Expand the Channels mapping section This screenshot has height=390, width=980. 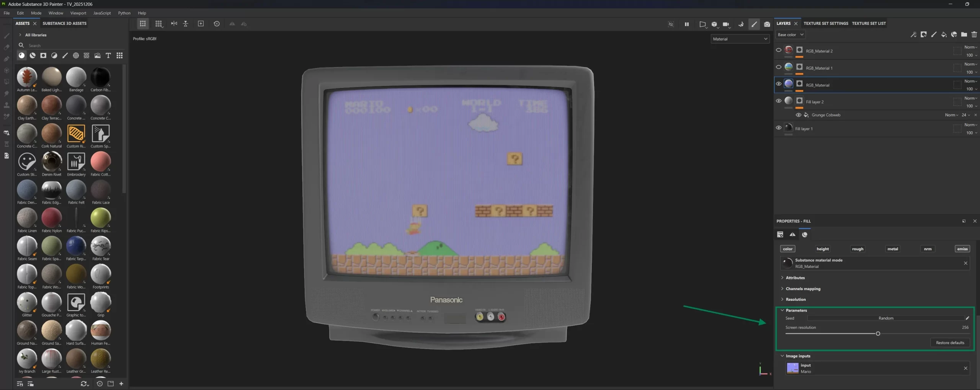(x=803, y=289)
